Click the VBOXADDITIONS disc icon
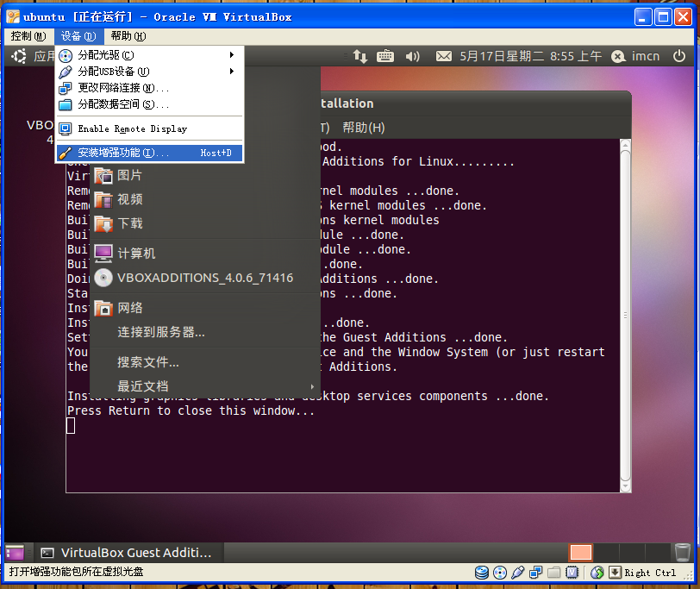The width and height of the screenshot is (700, 589). tap(103, 278)
